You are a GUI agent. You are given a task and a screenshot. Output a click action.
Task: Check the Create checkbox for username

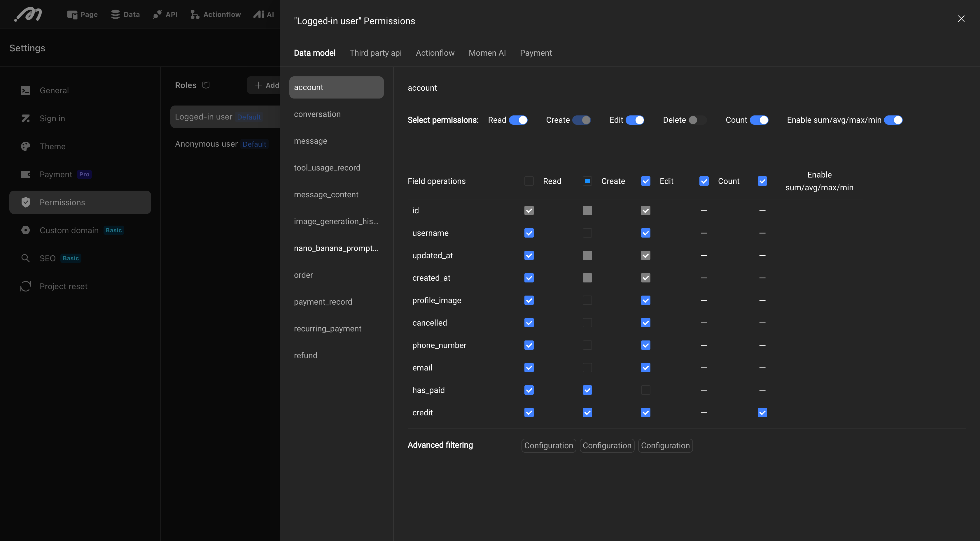587,233
